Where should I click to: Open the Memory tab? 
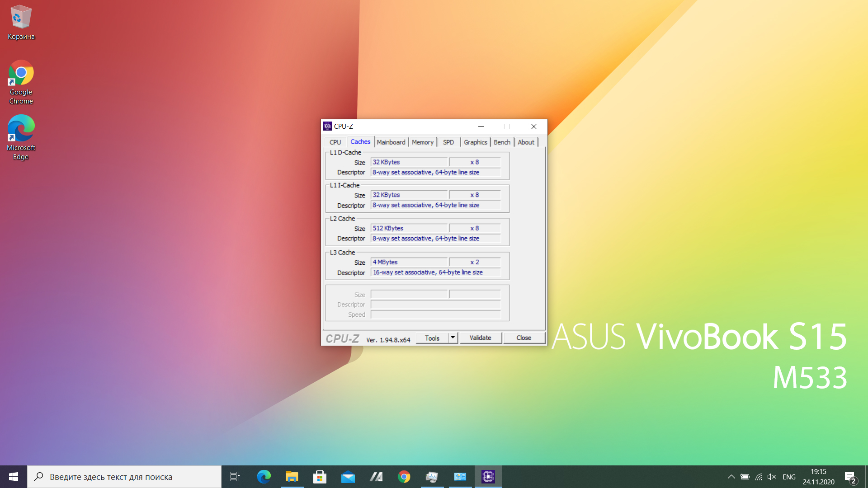(423, 142)
